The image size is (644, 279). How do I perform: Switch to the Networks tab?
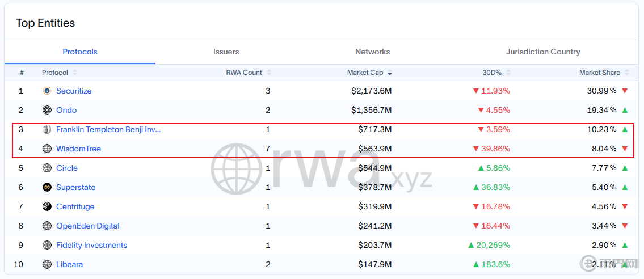click(372, 52)
